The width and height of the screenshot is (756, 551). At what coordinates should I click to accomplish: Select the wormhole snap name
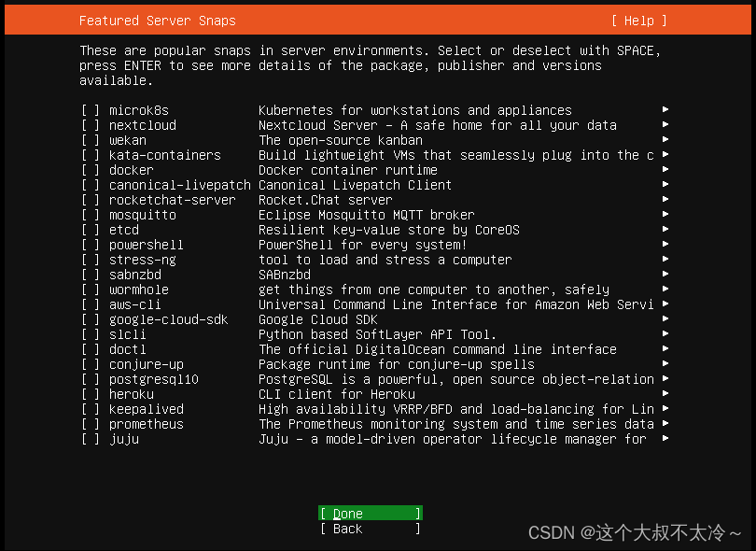coord(139,290)
